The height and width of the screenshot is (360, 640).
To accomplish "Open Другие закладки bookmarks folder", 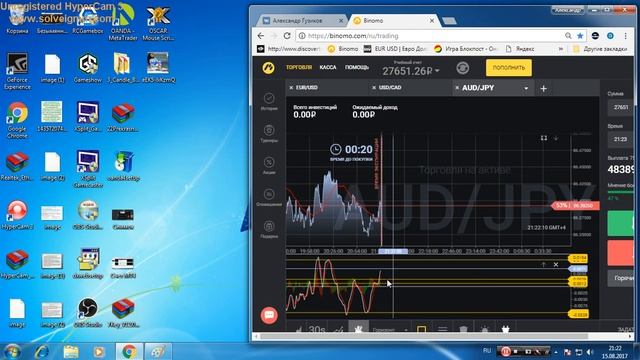I will tap(600, 49).
